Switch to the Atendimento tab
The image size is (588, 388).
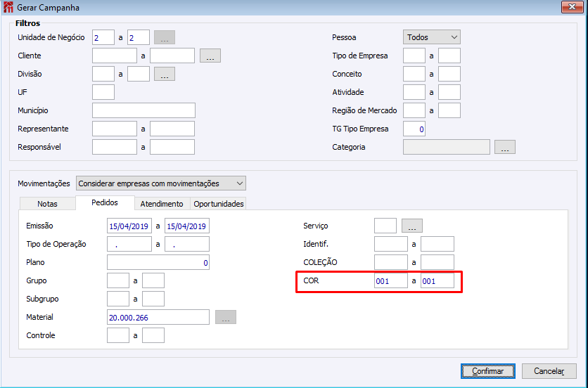[162, 204]
